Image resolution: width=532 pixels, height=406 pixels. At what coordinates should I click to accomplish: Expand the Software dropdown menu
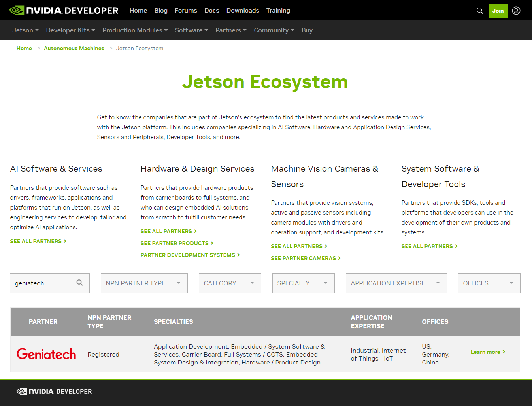click(192, 30)
